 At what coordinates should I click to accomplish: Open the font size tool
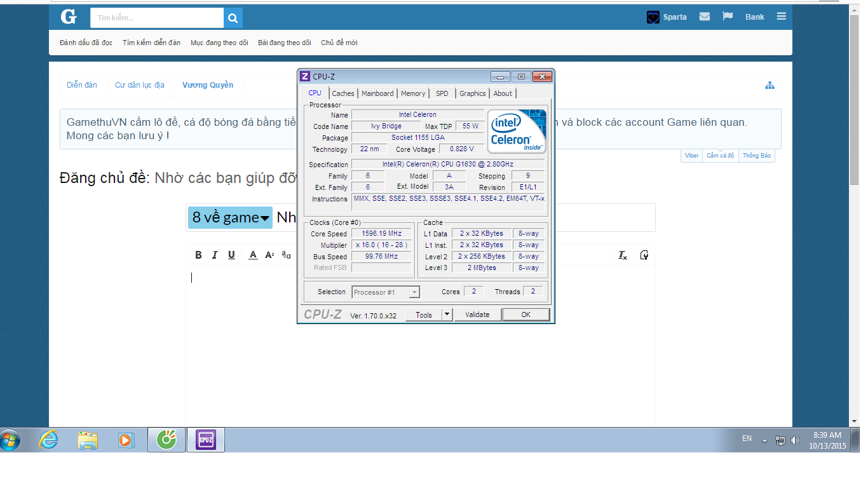[269, 255]
